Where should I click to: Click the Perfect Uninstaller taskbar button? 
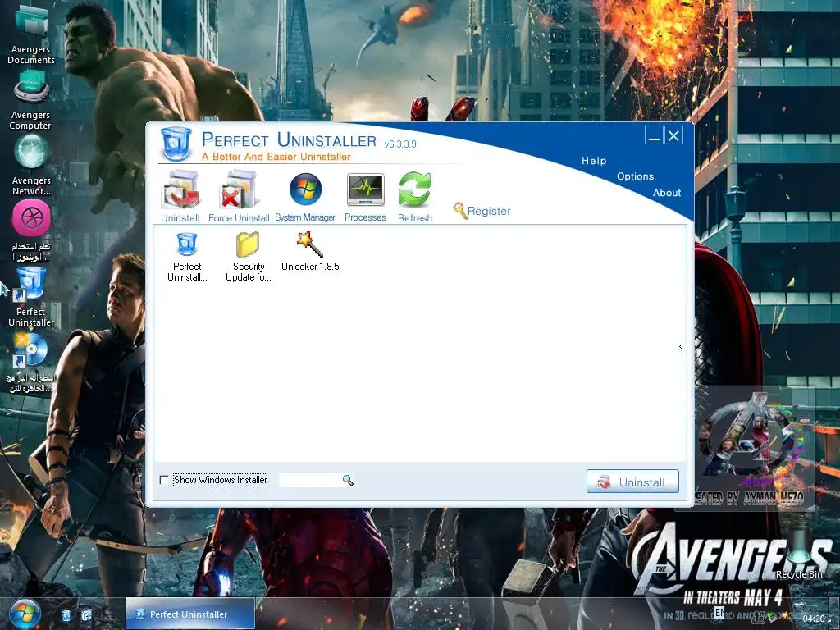(x=190, y=614)
